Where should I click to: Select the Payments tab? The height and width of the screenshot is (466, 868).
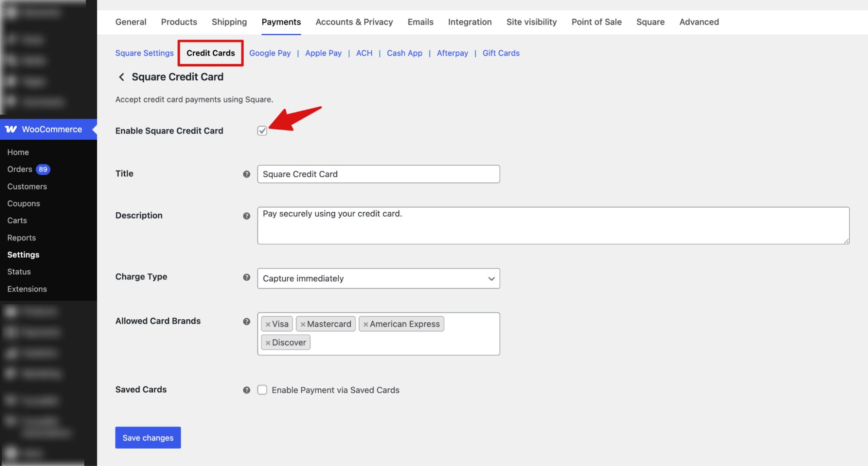point(281,22)
